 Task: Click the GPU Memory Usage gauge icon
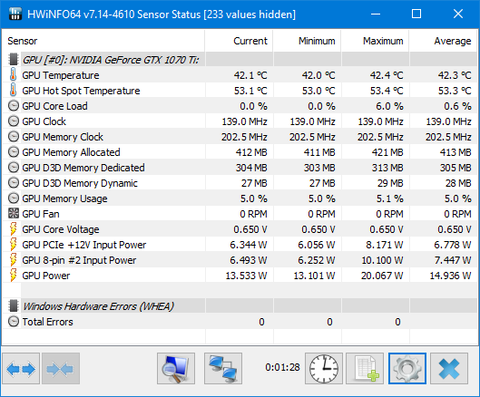click(x=13, y=198)
